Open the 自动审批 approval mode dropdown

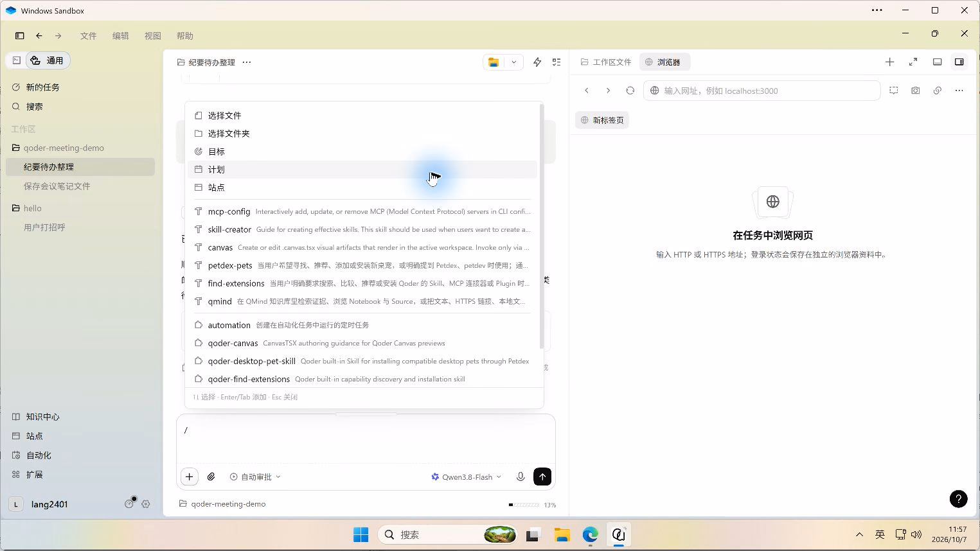tap(255, 477)
